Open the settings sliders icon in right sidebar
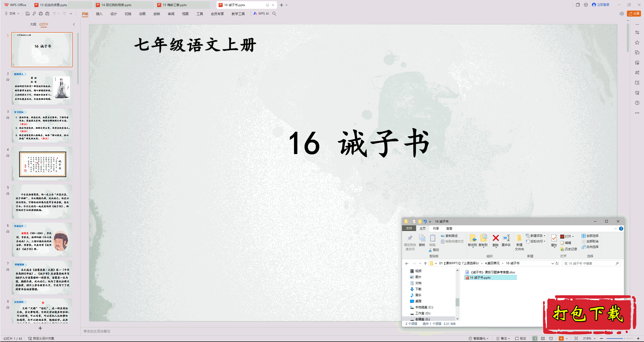The height and width of the screenshot is (342, 644). (x=637, y=32)
